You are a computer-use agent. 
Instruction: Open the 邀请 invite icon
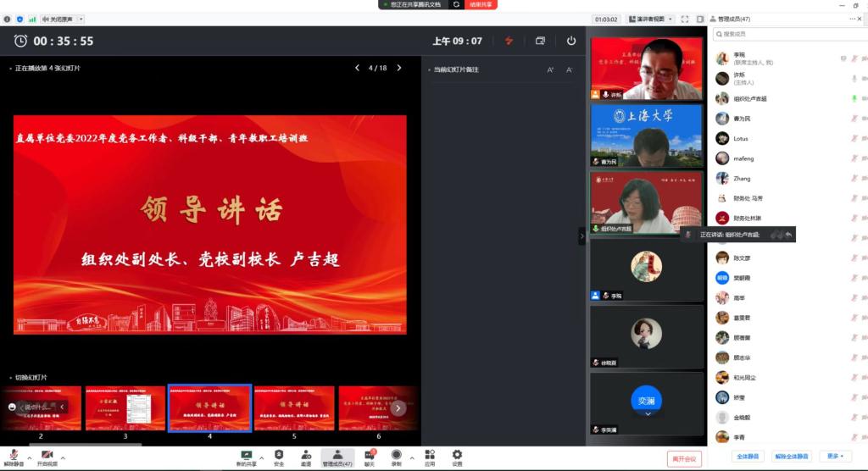tap(305, 455)
